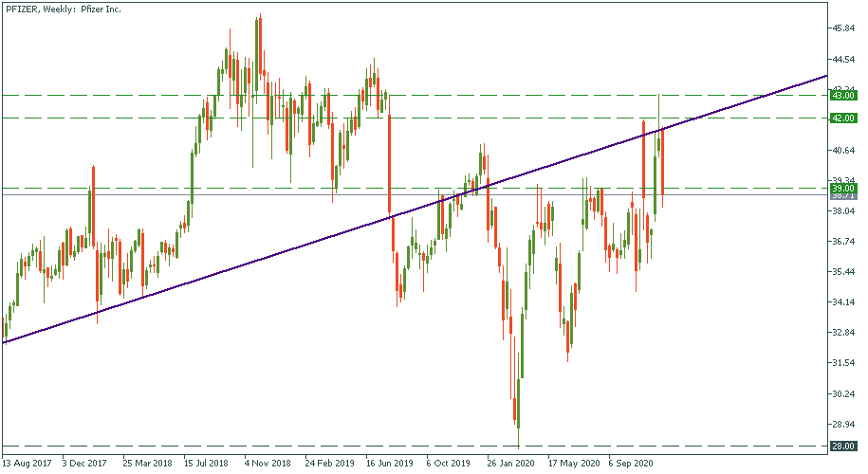Viewport: 868px width, 474px height.
Task: Click the 13 Aug 2017 date label
Action: [27, 465]
